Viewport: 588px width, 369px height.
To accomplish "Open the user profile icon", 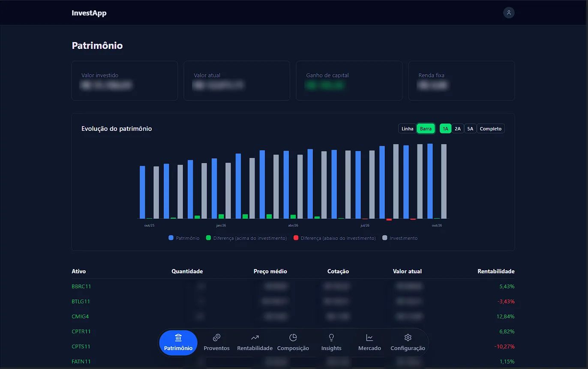I will (509, 13).
